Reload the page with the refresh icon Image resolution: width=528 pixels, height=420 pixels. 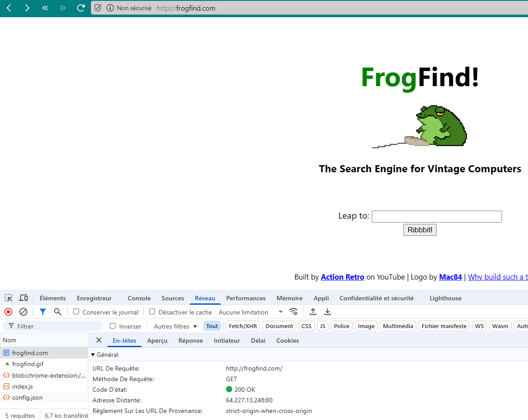tap(81, 8)
